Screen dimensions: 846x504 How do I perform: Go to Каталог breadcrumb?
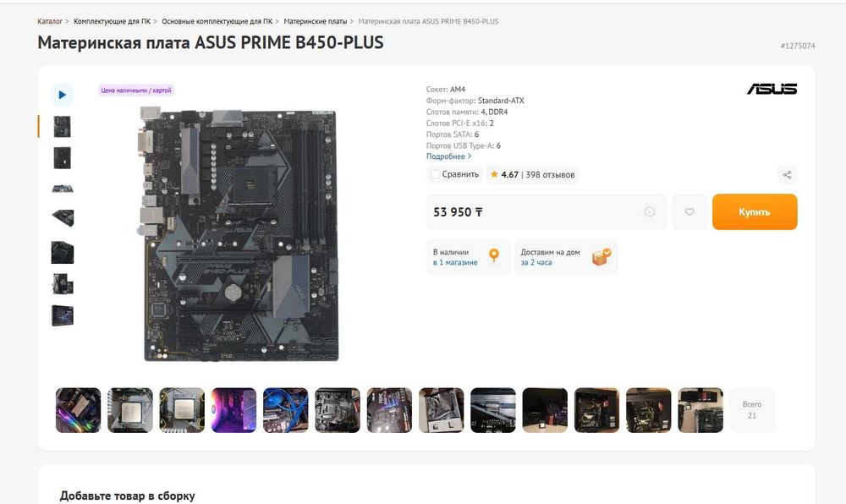click(x=50, y=21)
